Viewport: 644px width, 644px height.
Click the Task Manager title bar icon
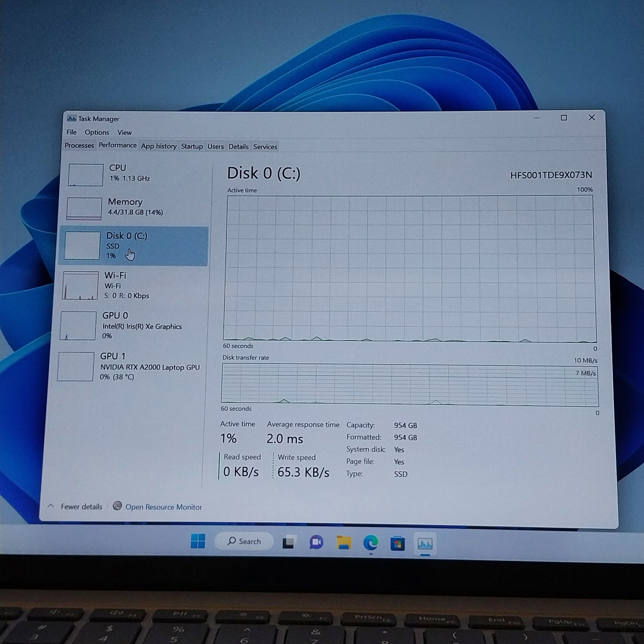[x=71, y=118]
